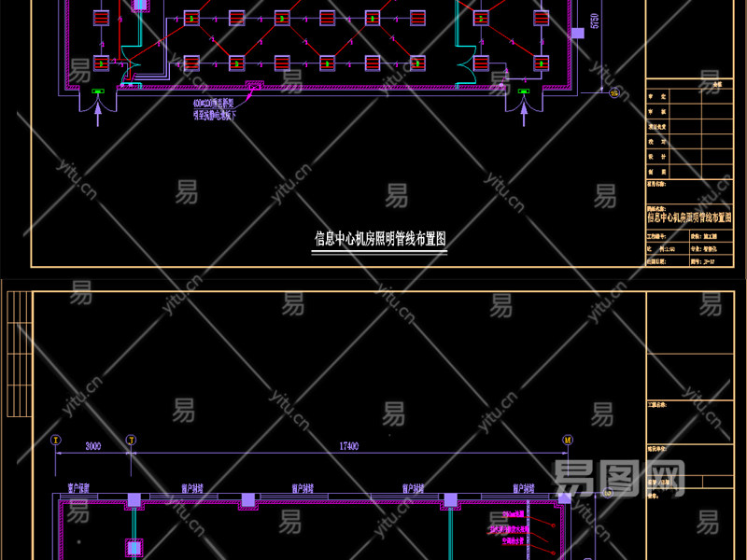The image size is (747, 560).
Task: Select the title block sheet name 信息中心机房照明管线布置图
Action: click(x=689, y=217)
